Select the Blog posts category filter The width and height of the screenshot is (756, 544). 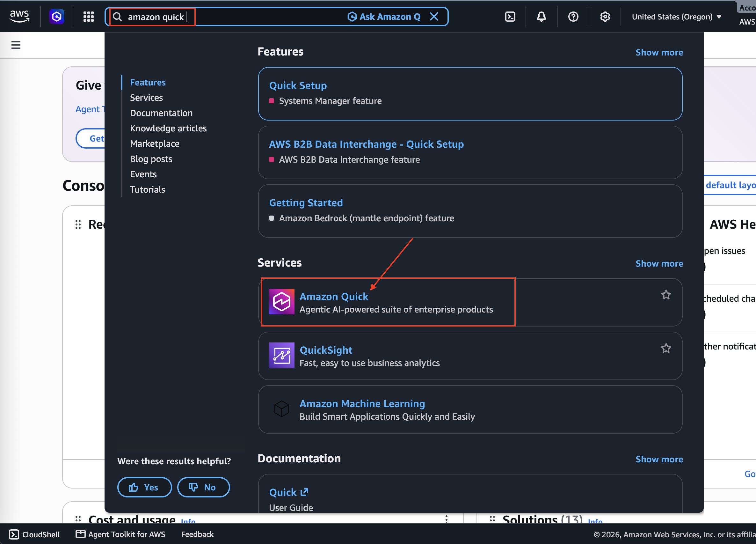click(x=151, y=159)
